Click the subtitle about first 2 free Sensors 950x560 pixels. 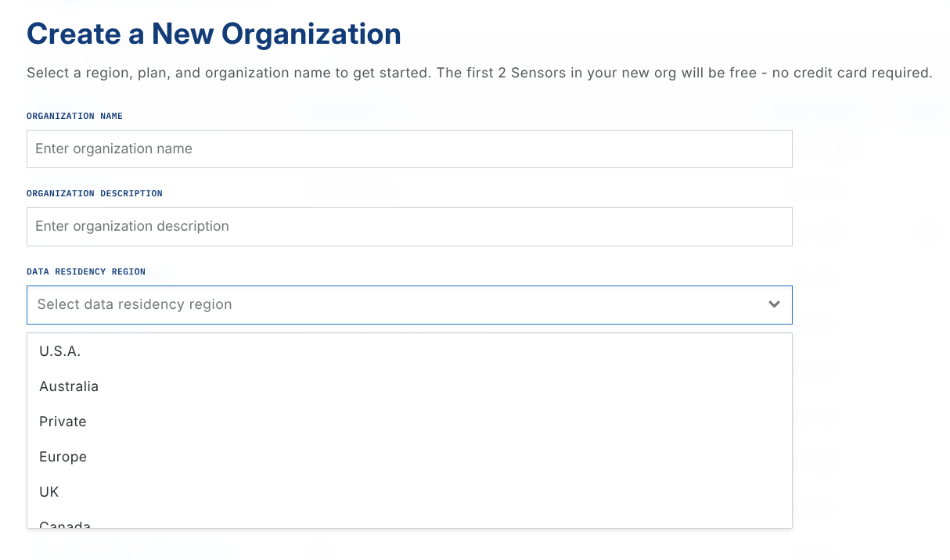[479, 73]
